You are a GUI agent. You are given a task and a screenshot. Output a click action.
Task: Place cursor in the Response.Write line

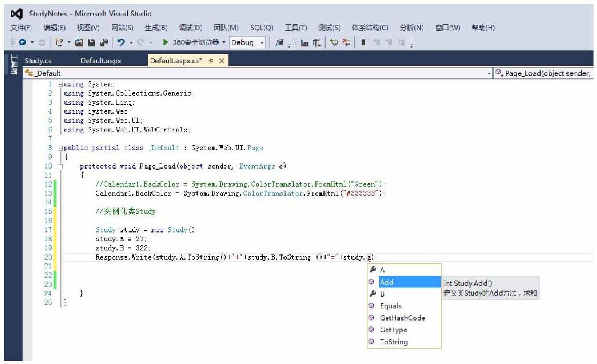coord(235,257)
